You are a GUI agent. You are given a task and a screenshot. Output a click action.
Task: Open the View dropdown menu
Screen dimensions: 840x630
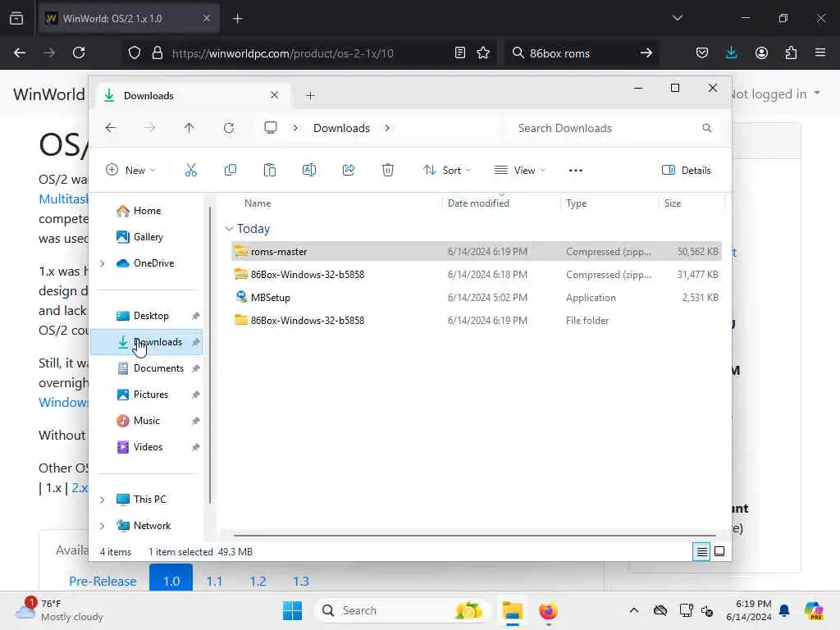tap(519, 171)
